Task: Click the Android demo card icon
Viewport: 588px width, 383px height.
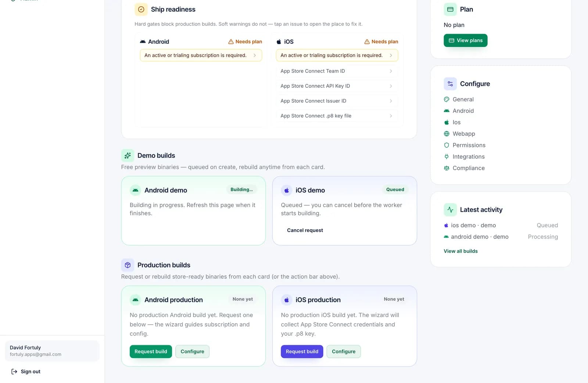Action: coord(135,190)
